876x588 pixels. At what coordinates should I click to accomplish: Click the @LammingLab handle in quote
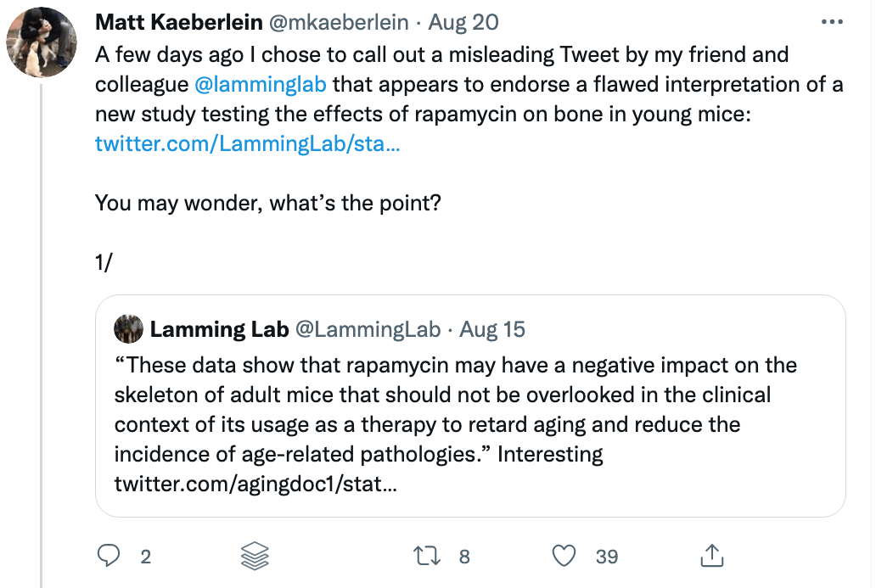(x=367, y=329)
